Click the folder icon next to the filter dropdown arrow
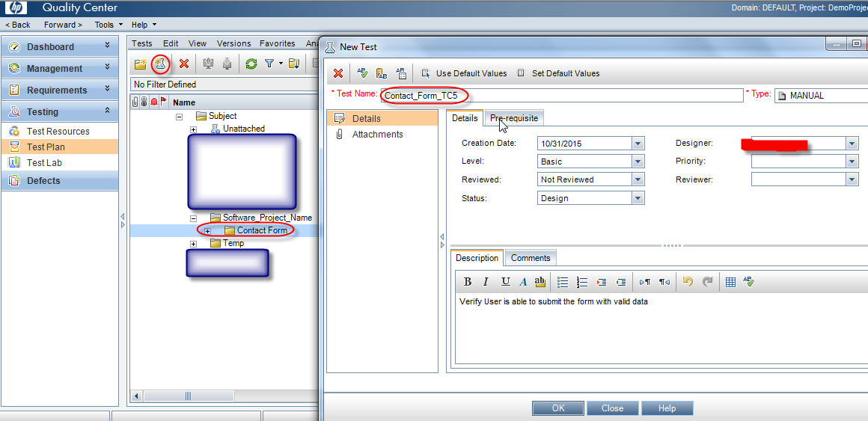 point(294,64)
